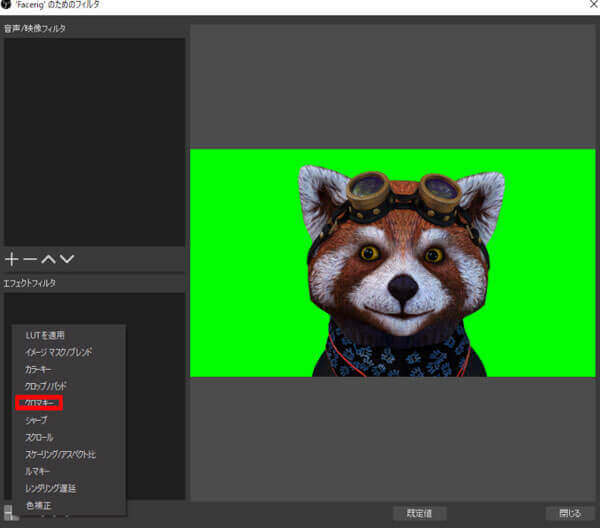
Task: Click the OBS logo in the title bar
Action: tap(6, 6)
